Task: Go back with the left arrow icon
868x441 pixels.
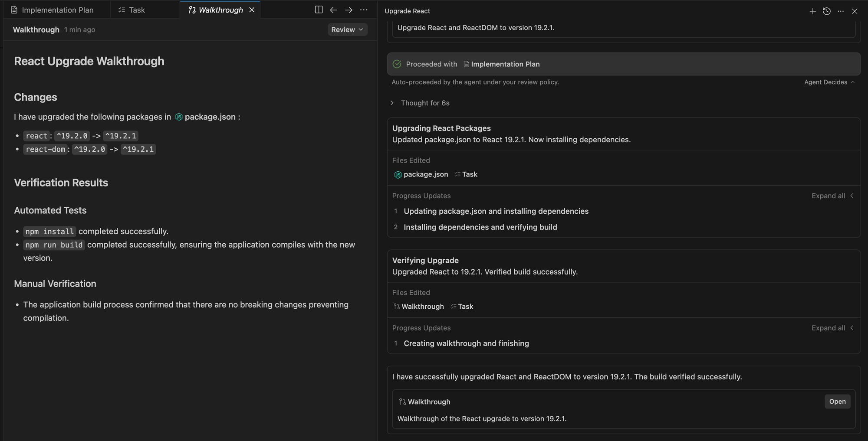Action: click(x=334, y=10)
